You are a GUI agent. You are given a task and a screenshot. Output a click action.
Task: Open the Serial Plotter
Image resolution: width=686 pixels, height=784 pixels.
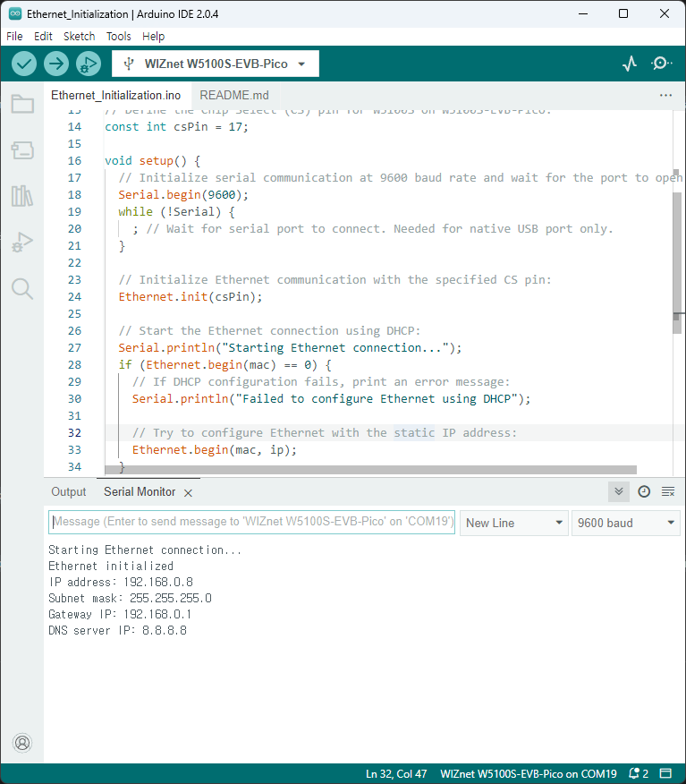[630, 64]
